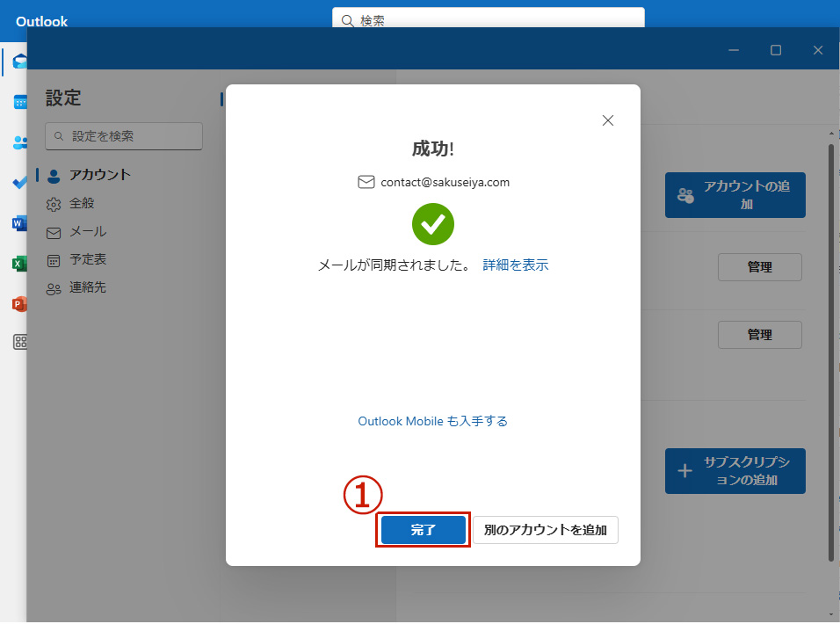Click the person icon beside アカウント
This screenshot has width=840, height=624.
pos(54,177)
